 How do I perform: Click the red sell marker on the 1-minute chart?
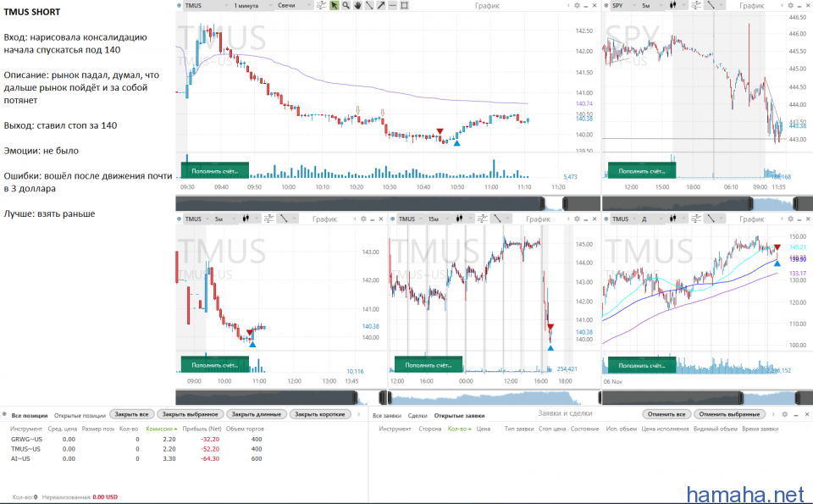pyautogui.click(x=440, y=131)
